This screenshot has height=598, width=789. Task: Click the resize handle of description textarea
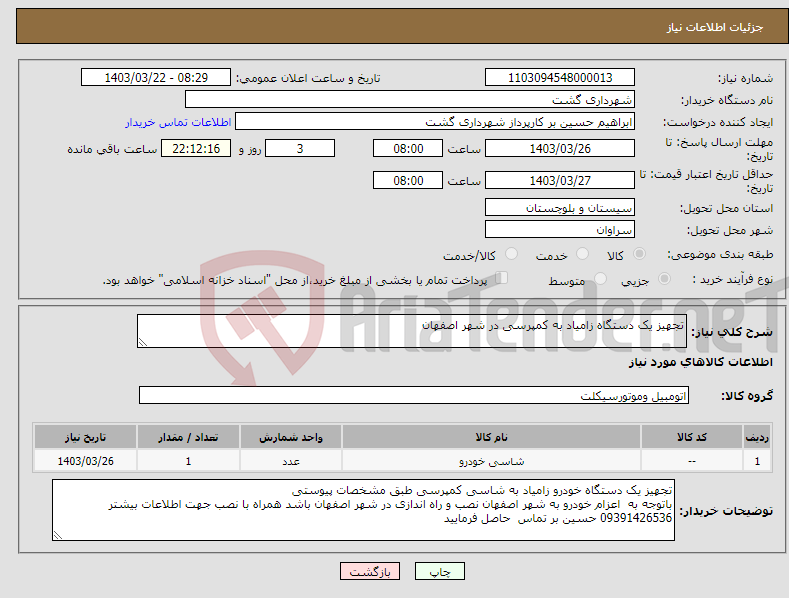click(x=143, y=342)
